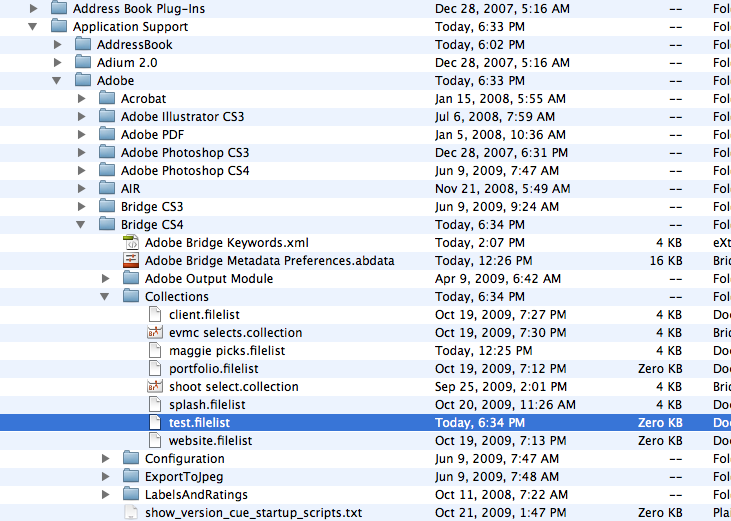The width and height of the screenshot is (731, 521).
Task: Select the 'maggie picks.filelist' file name
Action: coord(227,351)
